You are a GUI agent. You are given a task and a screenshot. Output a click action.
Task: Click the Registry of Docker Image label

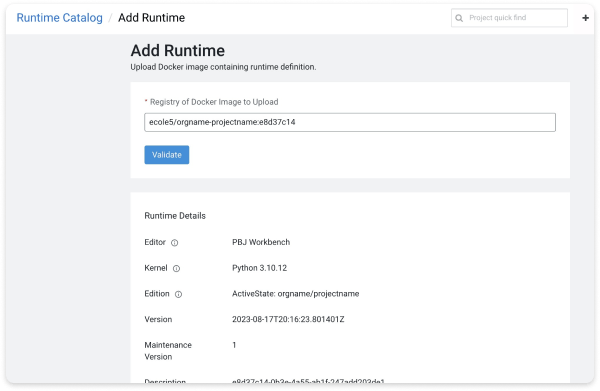pos(214,102)
